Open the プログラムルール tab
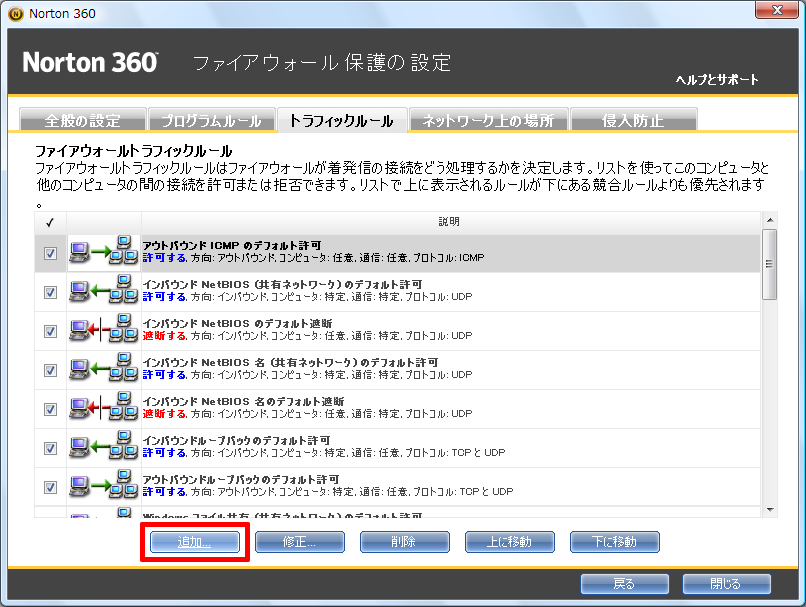Image resolution: width=806 pixels, height=607 pixels. (211, 120)
